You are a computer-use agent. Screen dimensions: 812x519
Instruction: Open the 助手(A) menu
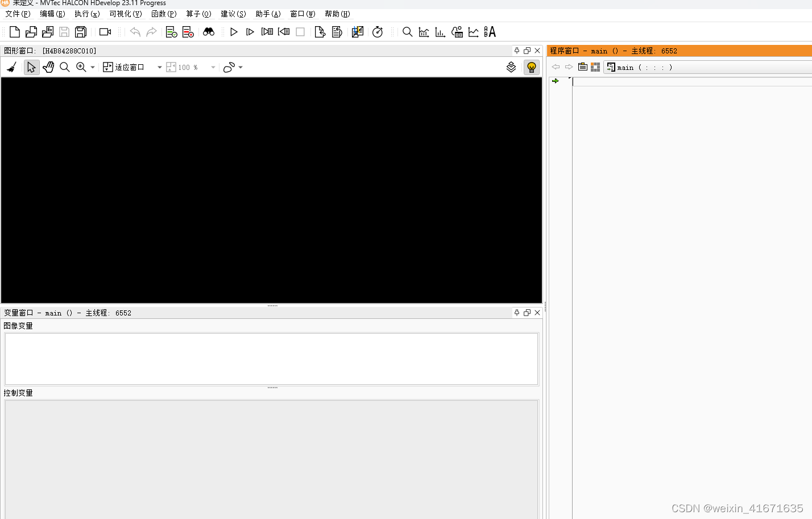[x=268, y=14]
